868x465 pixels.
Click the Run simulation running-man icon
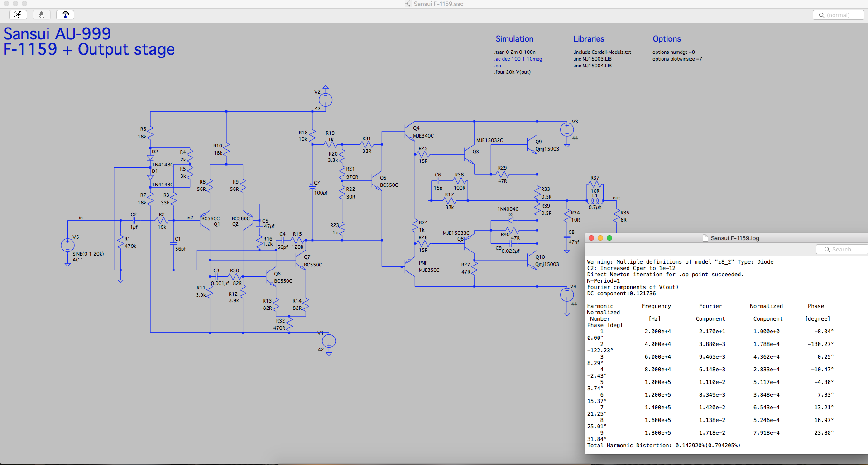pos(18,14)
